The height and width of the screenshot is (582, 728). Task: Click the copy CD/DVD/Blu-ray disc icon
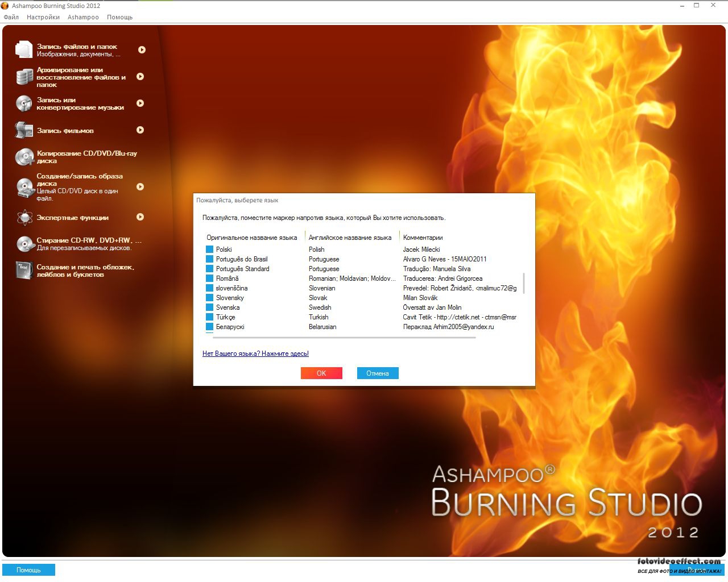[24, 157]
